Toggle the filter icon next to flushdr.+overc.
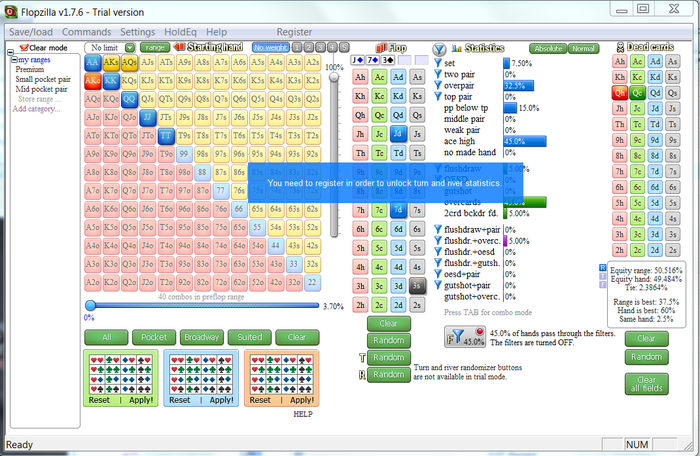The width and height of the screenshot is (700, 456). coord(438,241)
